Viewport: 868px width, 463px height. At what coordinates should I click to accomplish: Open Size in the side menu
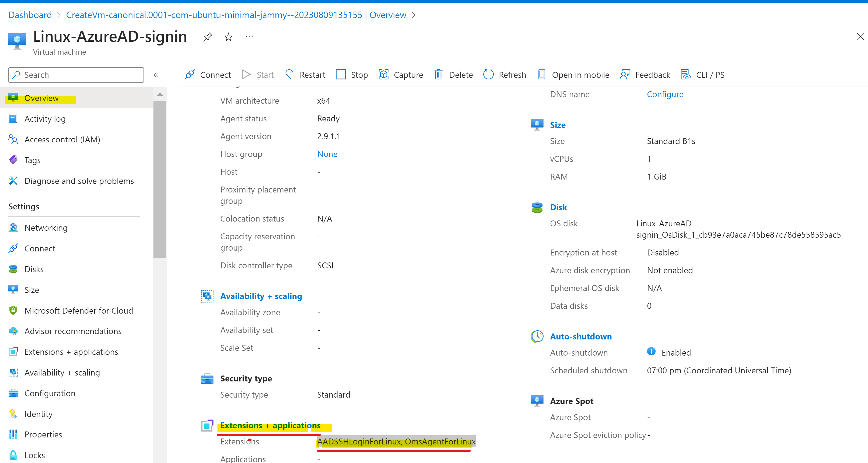click(76, 290)
